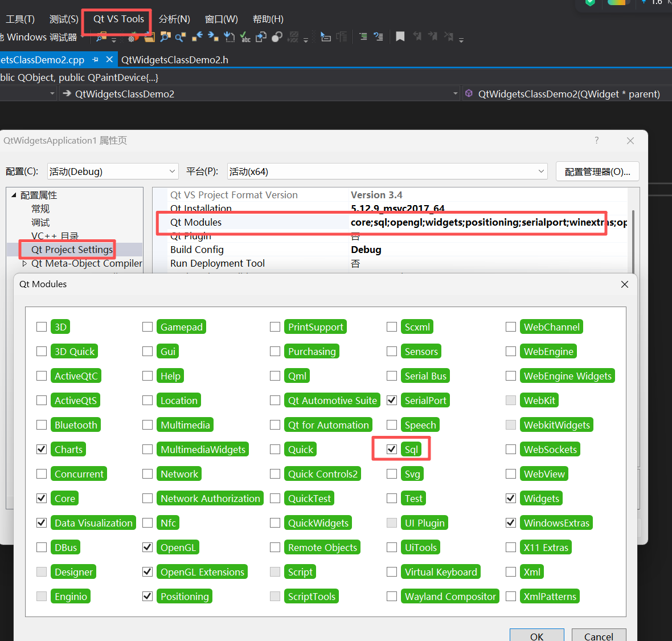This screenshot has height=641, width=672.
Task: Select the 常规 tree item
Action: [x=40, y=209]
